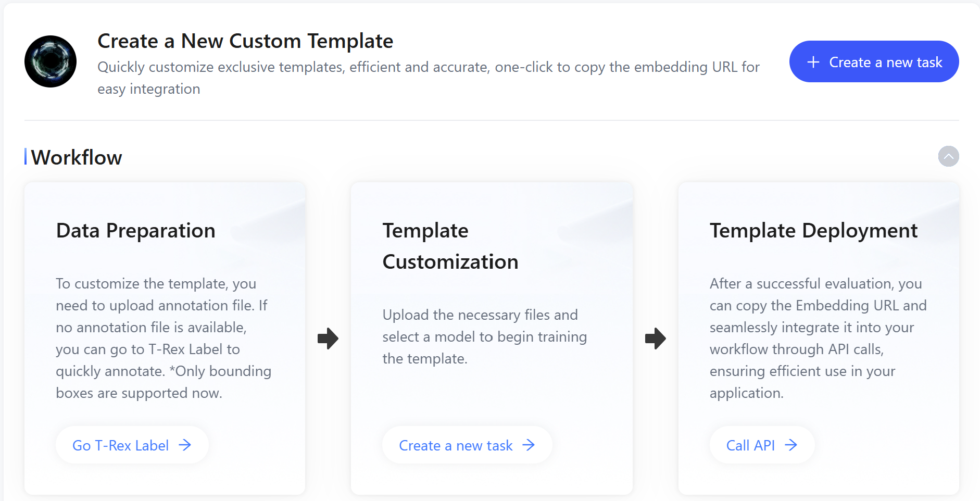
Task: Click the arrow between Template Customization and Template Deployment
Action: 655,339
